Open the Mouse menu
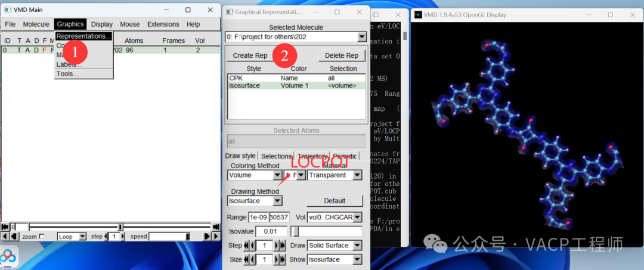Screen dimensions: 644x270 pyautogui.click(x=130, y=24)
